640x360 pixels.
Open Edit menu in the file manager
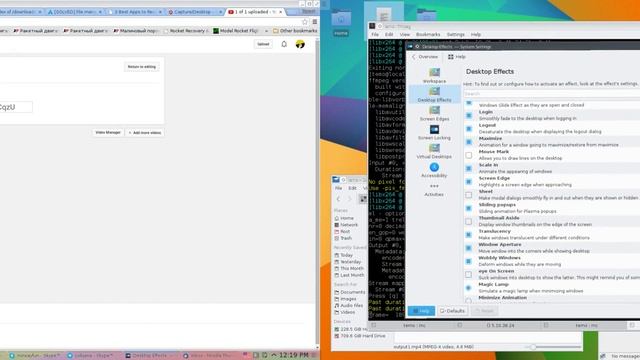tap(352, 188)
